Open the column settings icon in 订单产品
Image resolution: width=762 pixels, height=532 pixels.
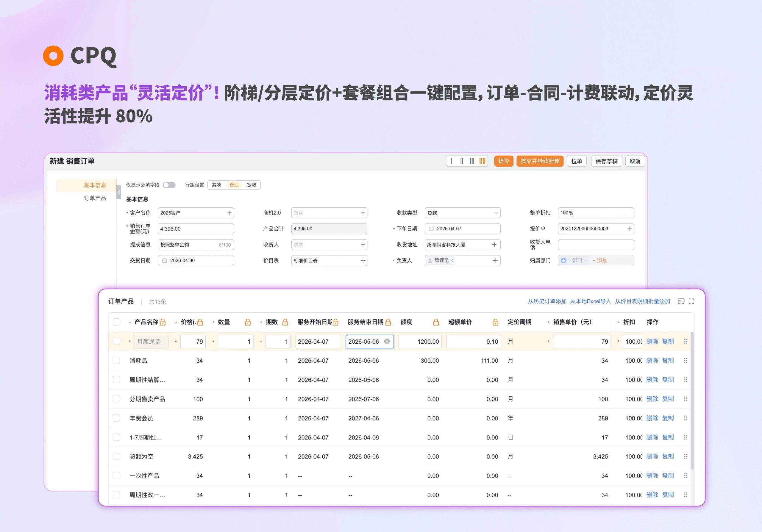tap(681, 301)
